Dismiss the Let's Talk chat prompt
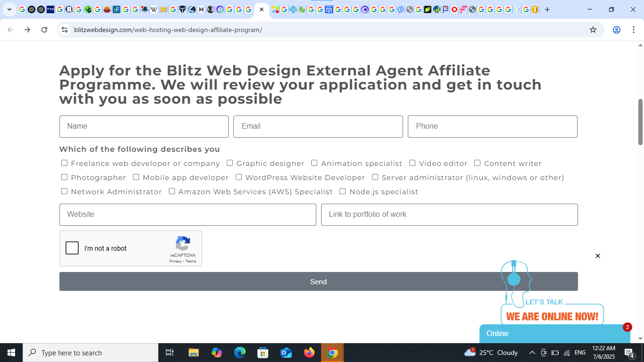Viewport: 644px width, 362px height. 598,256
